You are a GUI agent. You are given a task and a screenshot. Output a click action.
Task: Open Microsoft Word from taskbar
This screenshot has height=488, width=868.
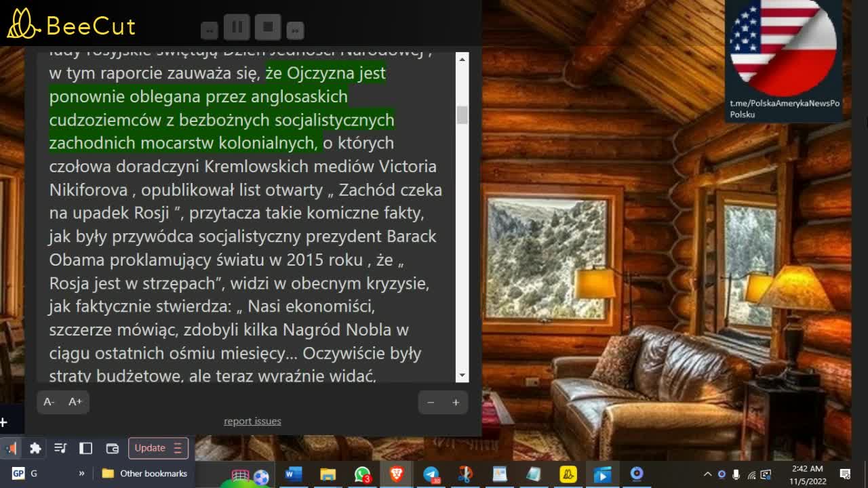coord(293,474)
